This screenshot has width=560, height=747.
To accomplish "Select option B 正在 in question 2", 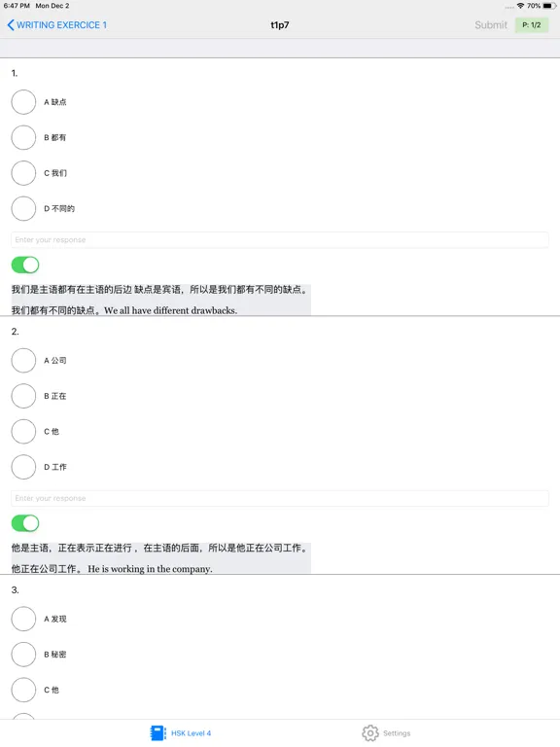I will tap(23, 396).
